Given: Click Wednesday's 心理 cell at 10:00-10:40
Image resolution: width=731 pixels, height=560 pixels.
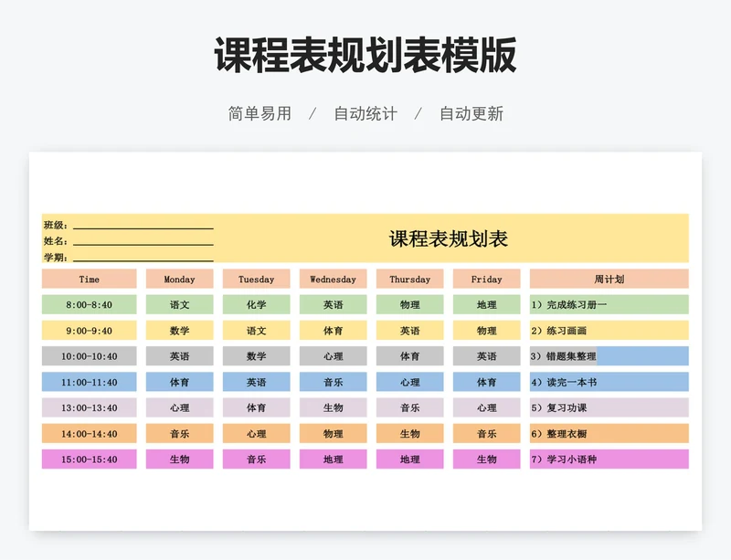Looking at the screenshot, I should coord(333,356).
